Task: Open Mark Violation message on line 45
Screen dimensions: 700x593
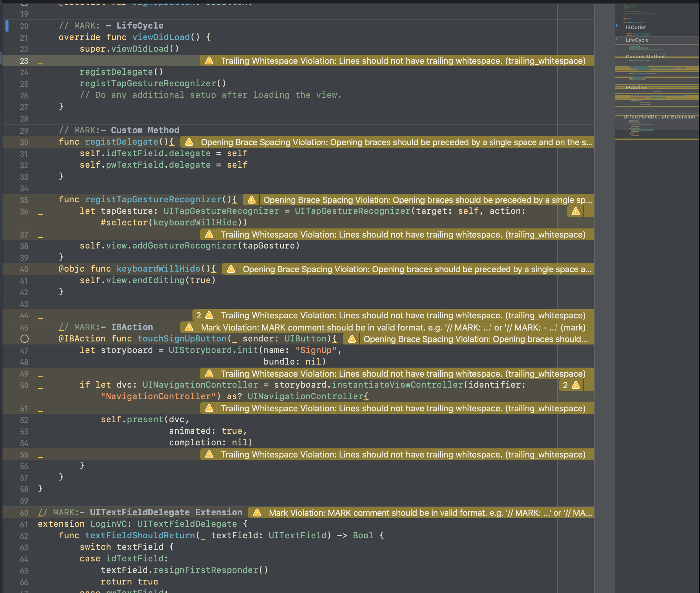Action: coord(393,327)
